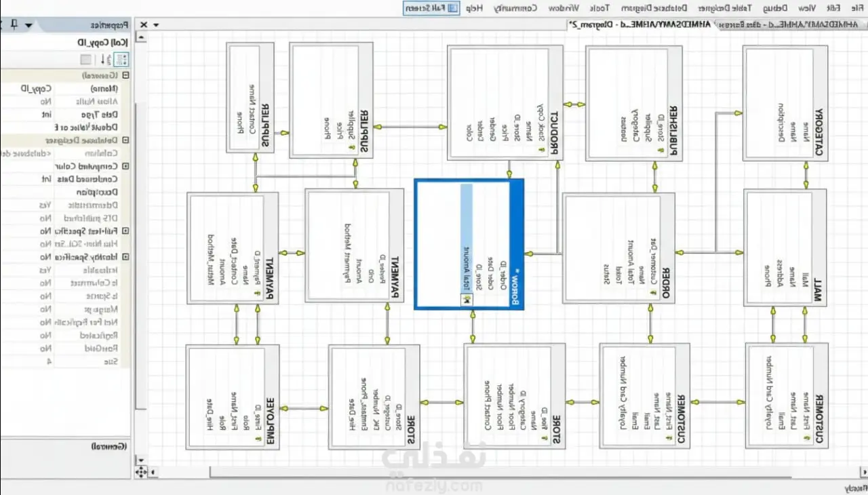The width and height of the screenshot is (868, 495).
Task: Select the 'Data Type' property row label
Action: pyautogui.click(x=100, y=115)
